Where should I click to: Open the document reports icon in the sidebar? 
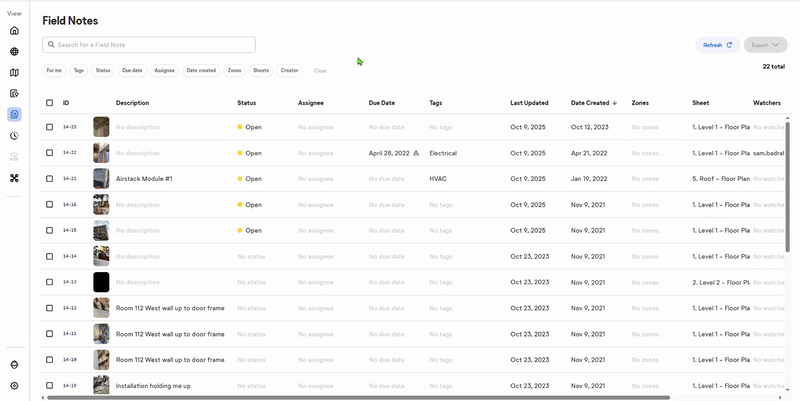pyautogui.click(x=14, y=93)
